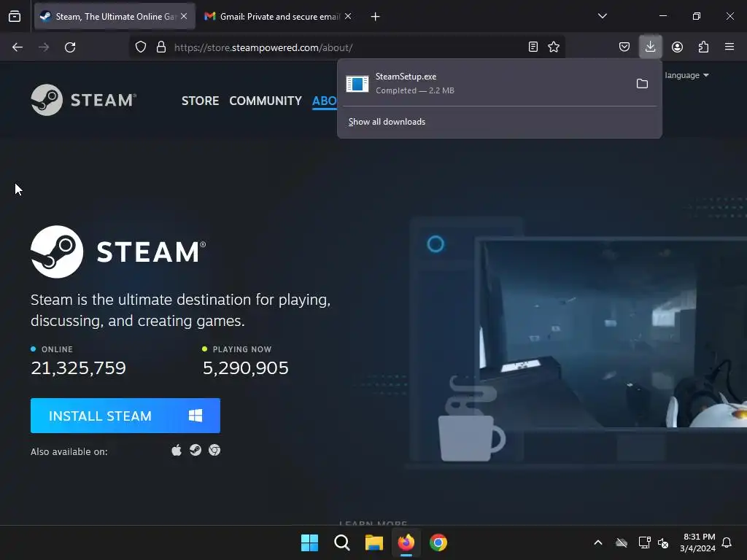Toggle reader view icon in address bar
Image resolution: width=747 pixels, height=560 pixels.
click(x=533, y=47)
